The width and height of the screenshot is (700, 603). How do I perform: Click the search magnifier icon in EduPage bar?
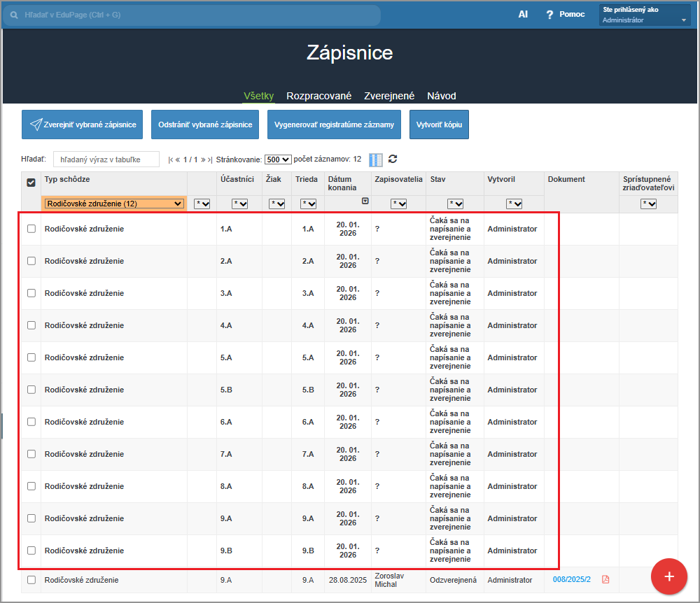[14, 15]
